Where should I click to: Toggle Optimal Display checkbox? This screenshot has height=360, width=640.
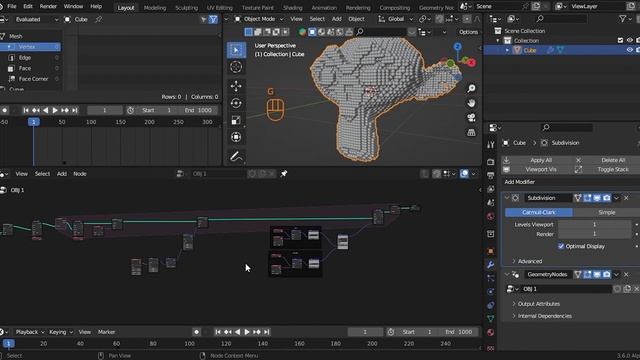click(561, 246)
